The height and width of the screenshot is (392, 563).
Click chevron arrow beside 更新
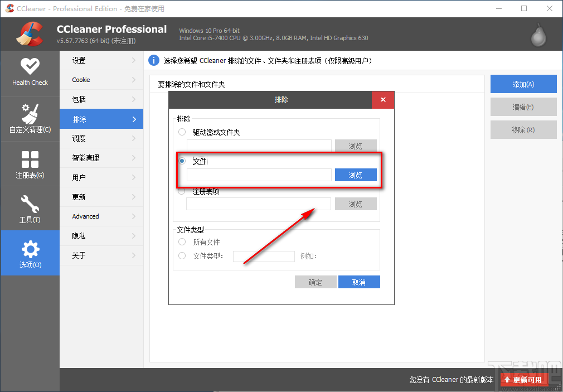134,197
